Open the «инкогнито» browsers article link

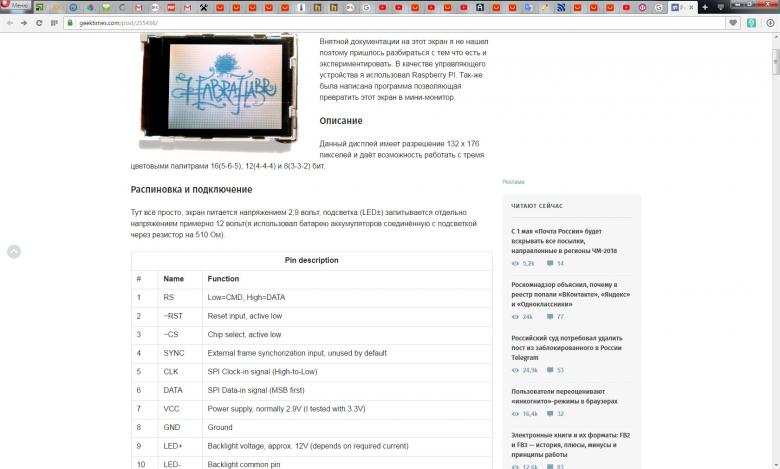click(x=565, y=396)
